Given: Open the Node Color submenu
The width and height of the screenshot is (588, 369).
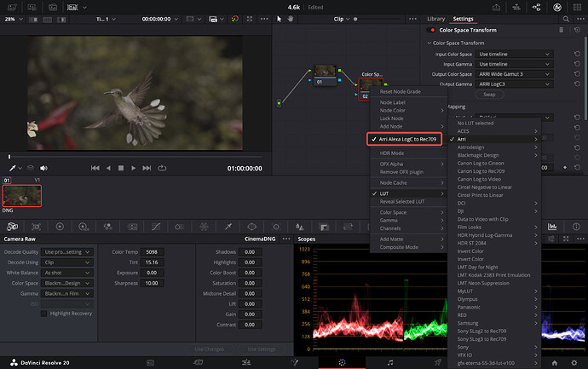Looking at the screenshot, I should (408, 110).
